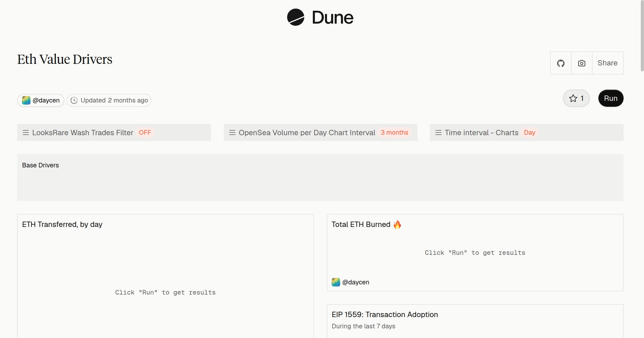Click the Dune wordmark text
This screenshot has height=338, width=644.
pos(332,17)
